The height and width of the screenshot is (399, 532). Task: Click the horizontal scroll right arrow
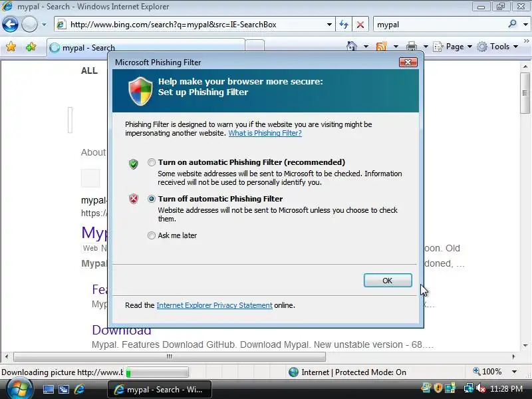(513, 356)
